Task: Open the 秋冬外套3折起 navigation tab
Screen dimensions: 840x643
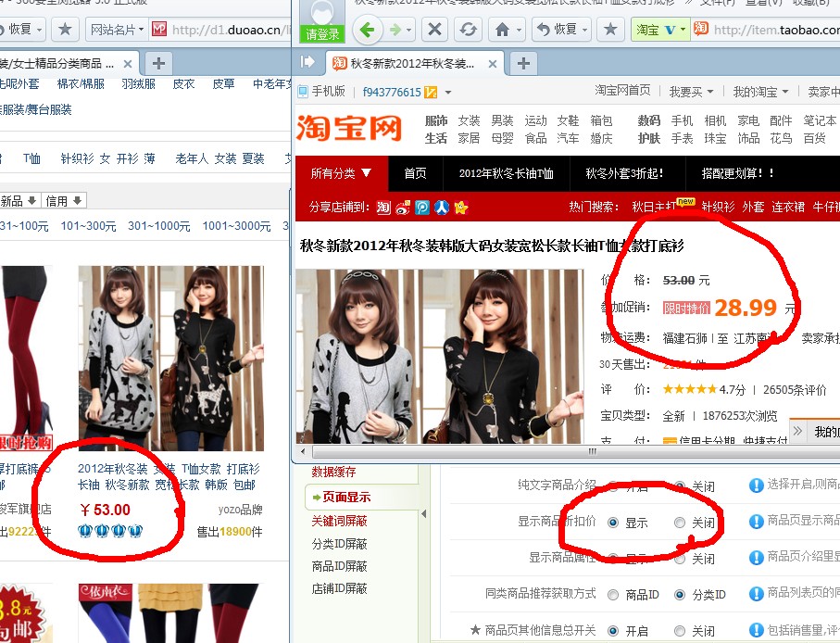Action: [624, 173]
